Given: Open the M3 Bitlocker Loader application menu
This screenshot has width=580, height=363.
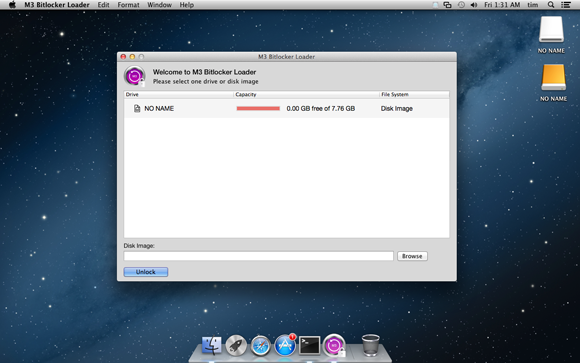Looking at the screenshot, I should tap(57, 5).
